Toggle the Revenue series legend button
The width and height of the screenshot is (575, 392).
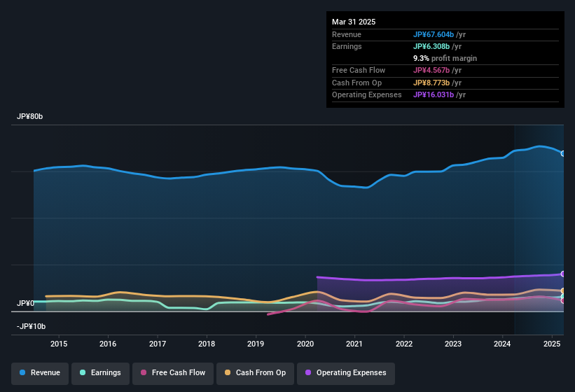(40, 373)
